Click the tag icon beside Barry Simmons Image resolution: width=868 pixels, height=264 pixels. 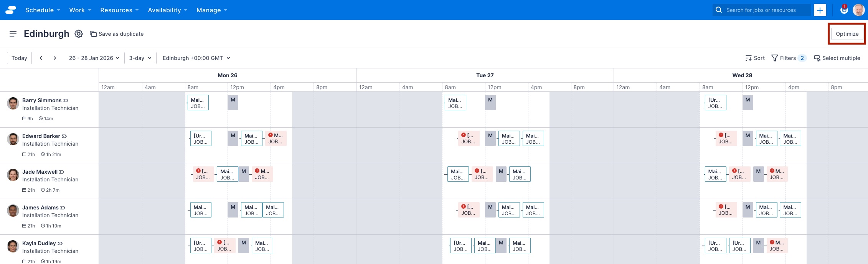tap(66, 100)
